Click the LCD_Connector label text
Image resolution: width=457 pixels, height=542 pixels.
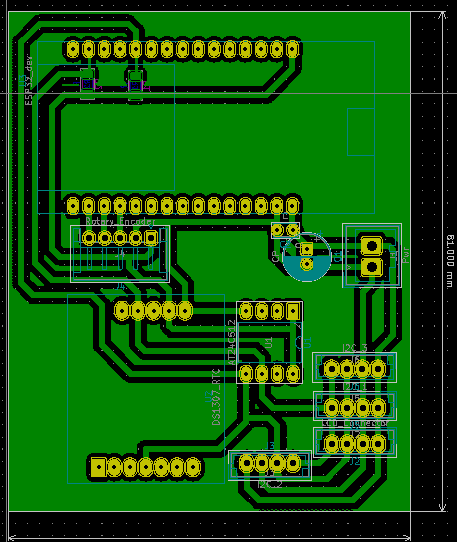[x=355, y=423]
